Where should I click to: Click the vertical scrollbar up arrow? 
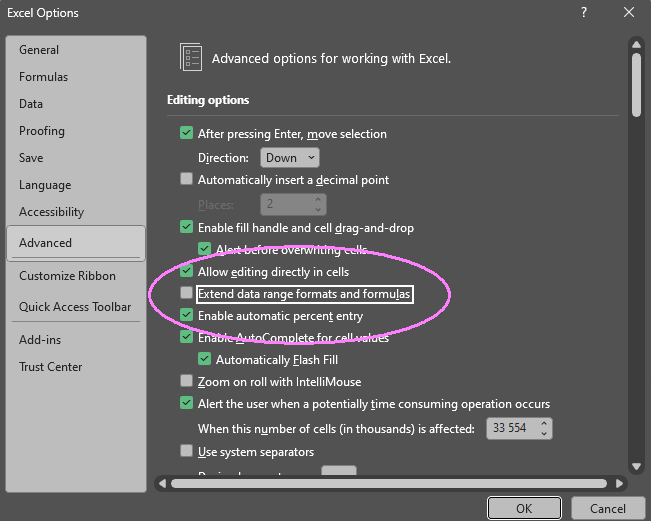636,44
